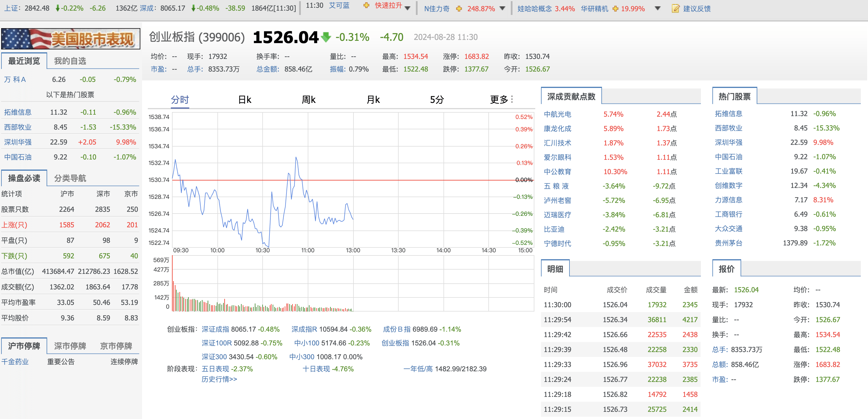Open 创维数字 in 热门股票

(729, 186)
